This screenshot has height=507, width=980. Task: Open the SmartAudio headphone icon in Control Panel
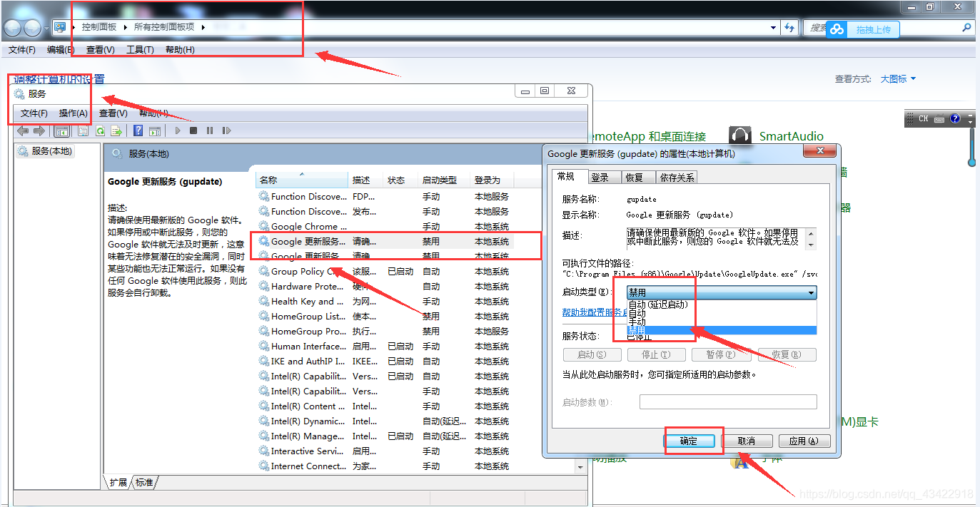point(741,136)
